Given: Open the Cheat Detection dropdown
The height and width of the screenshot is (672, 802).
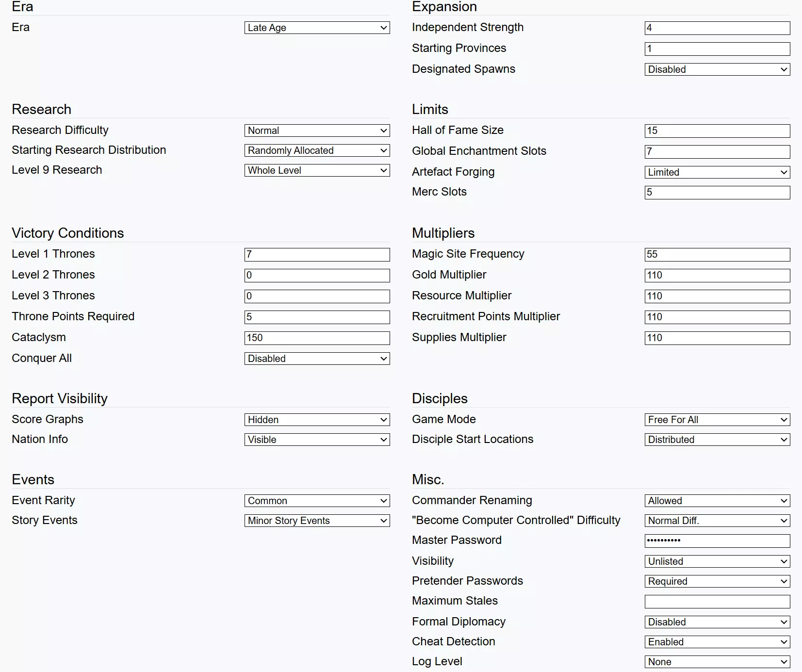Looking at the screenshot, I should click(x=717, y=642).
